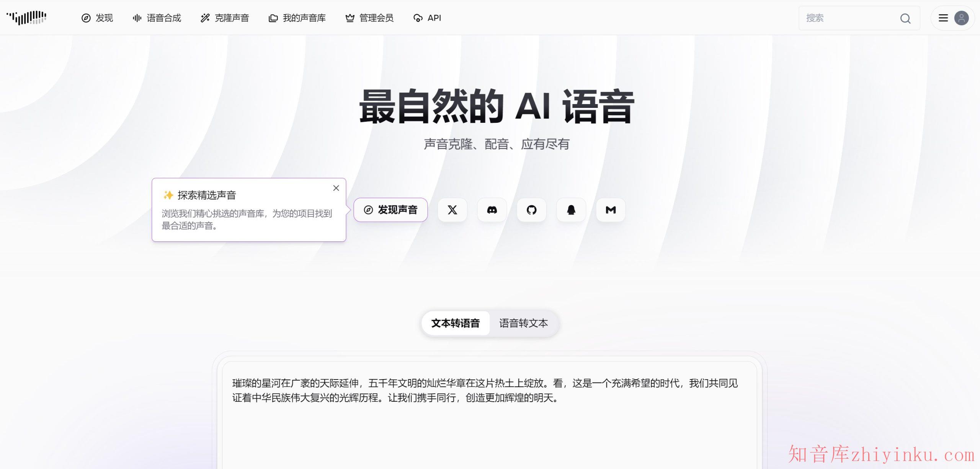Viewport: 980px width, 469px height.
Task: Click the search magnifier icon
Action: pos(905,18)
